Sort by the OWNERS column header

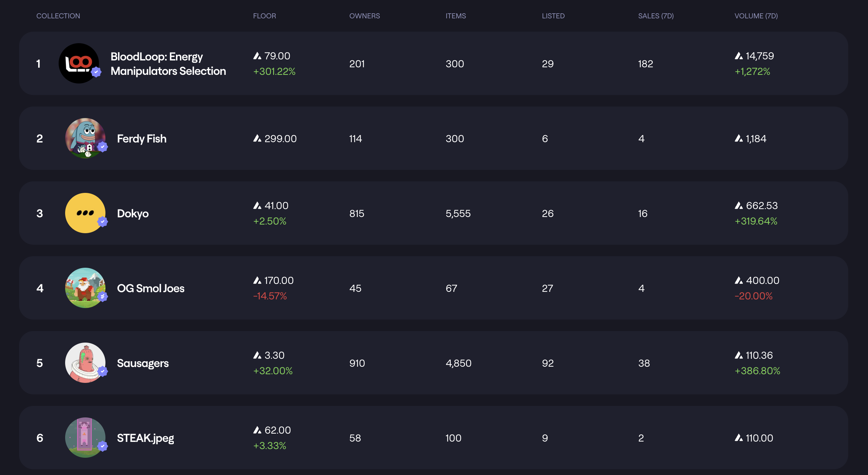point(364,16)
